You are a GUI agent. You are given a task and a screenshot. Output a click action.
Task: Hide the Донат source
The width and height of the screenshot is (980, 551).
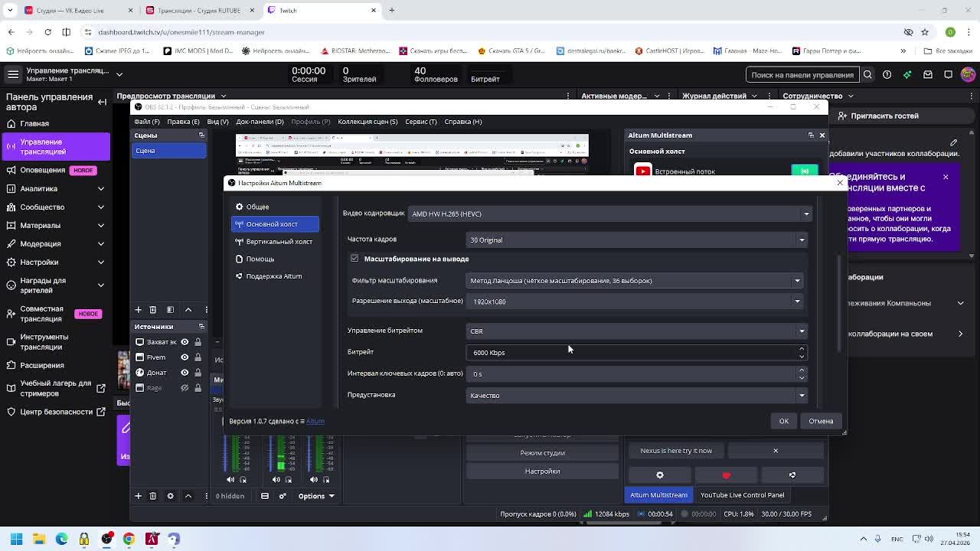click(x=185, y=373)
